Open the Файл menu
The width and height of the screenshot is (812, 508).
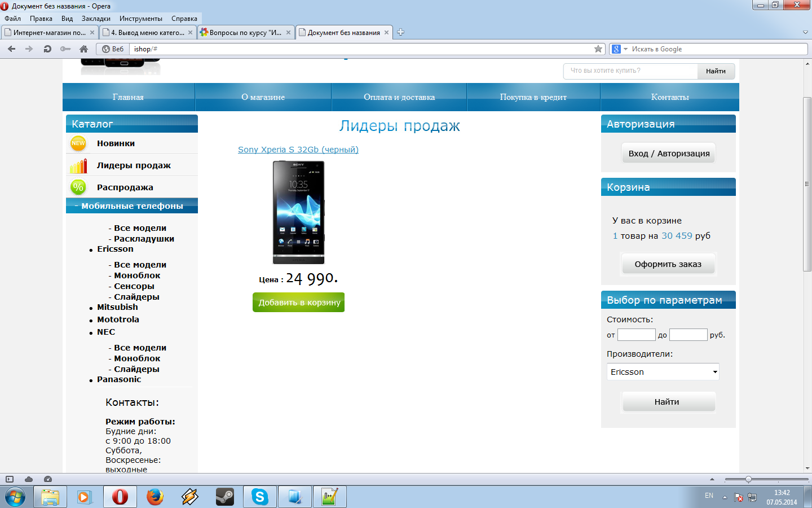[x=12, y=19]
